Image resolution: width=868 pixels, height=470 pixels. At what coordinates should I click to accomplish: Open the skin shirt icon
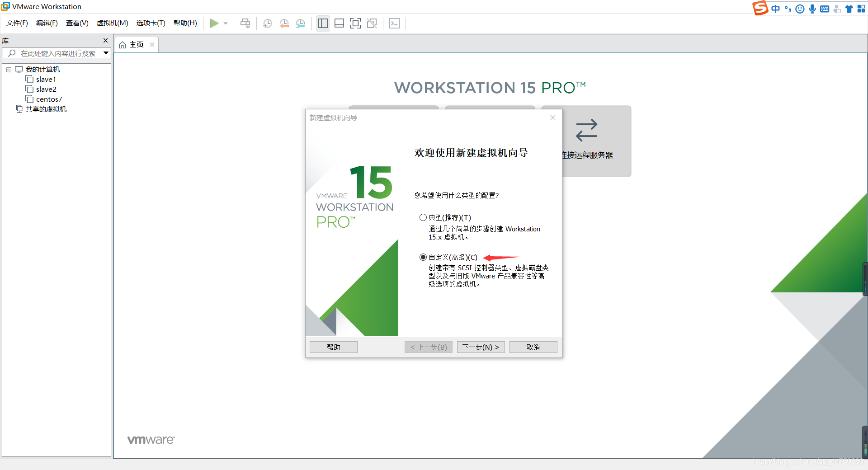[849, 9]
